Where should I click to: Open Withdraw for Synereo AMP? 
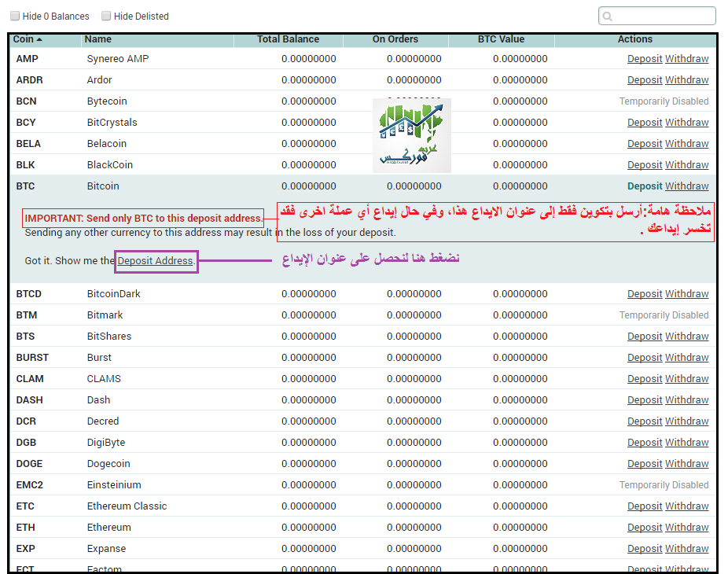click(687, 59)
